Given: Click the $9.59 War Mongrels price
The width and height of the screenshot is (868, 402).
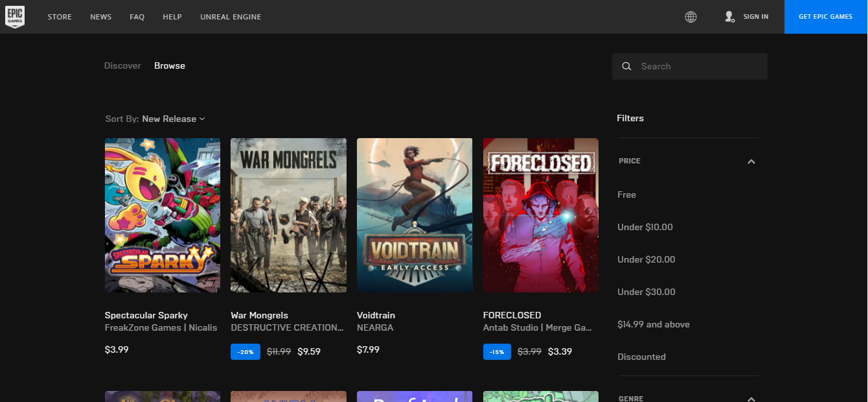Looking at the screenshot, I should [x=309, y=351].
